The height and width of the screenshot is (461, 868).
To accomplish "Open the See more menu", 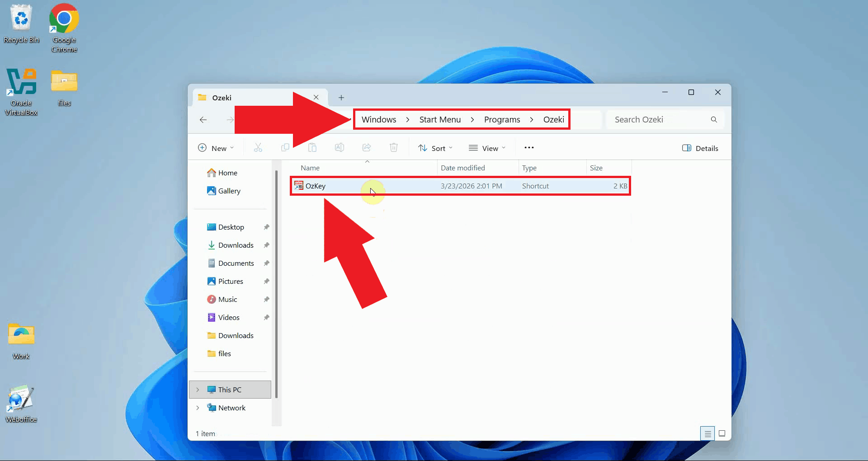I will point(528,147).
